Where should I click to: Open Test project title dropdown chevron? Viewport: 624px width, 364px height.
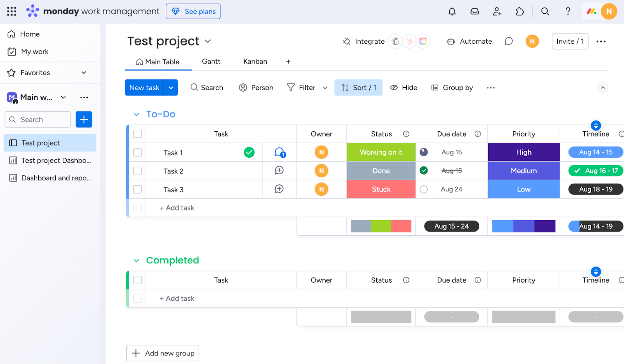click(208, 41)
